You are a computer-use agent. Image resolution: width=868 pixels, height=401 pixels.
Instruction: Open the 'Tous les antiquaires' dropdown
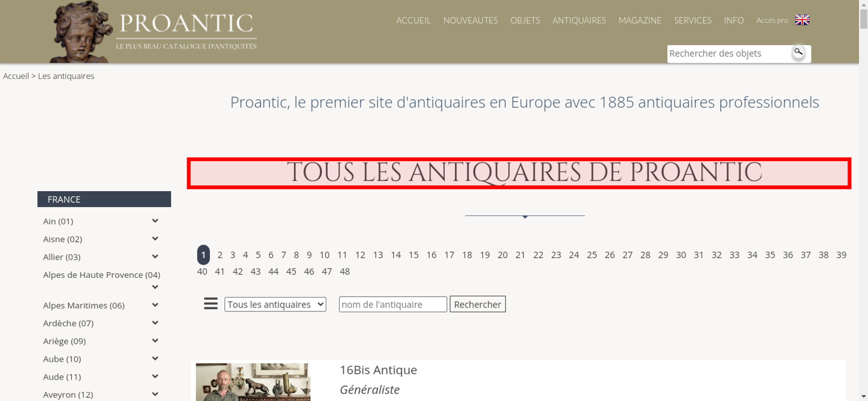point(275,304)
